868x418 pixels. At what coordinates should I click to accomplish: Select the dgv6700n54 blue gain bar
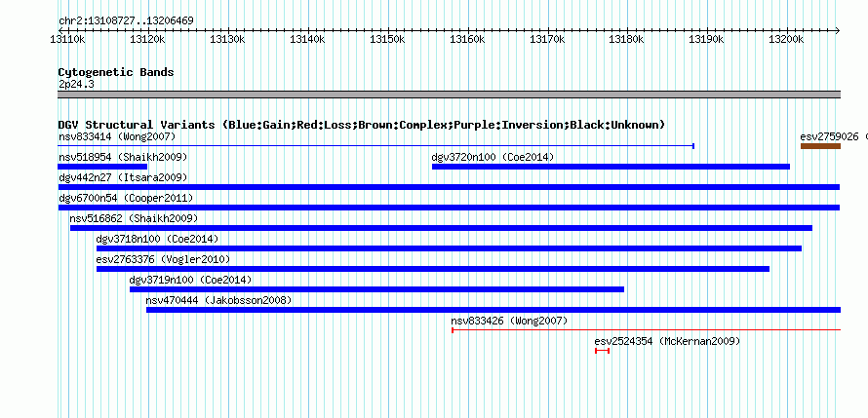click(449, 208)
